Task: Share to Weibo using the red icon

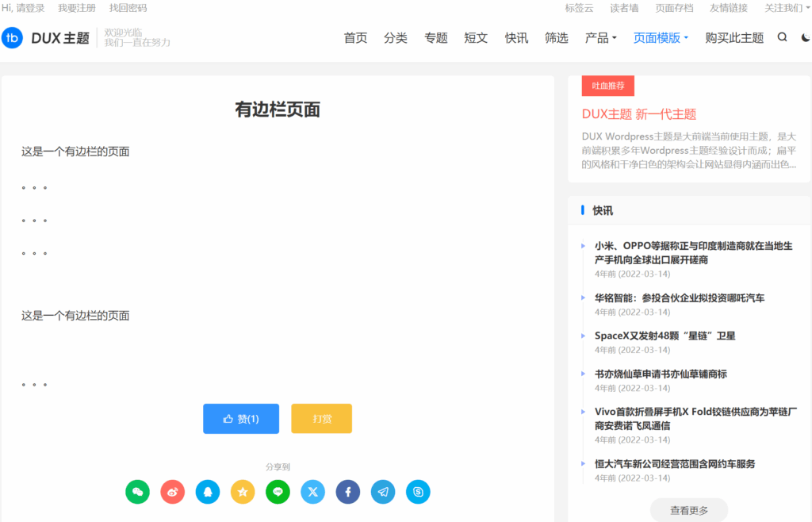Action: 173,492
